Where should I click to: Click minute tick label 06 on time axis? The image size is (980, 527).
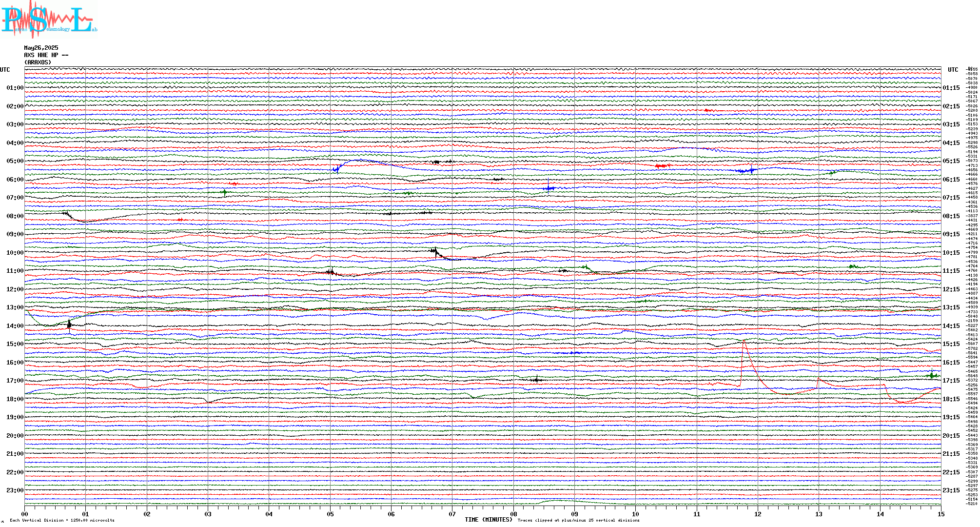391,514
